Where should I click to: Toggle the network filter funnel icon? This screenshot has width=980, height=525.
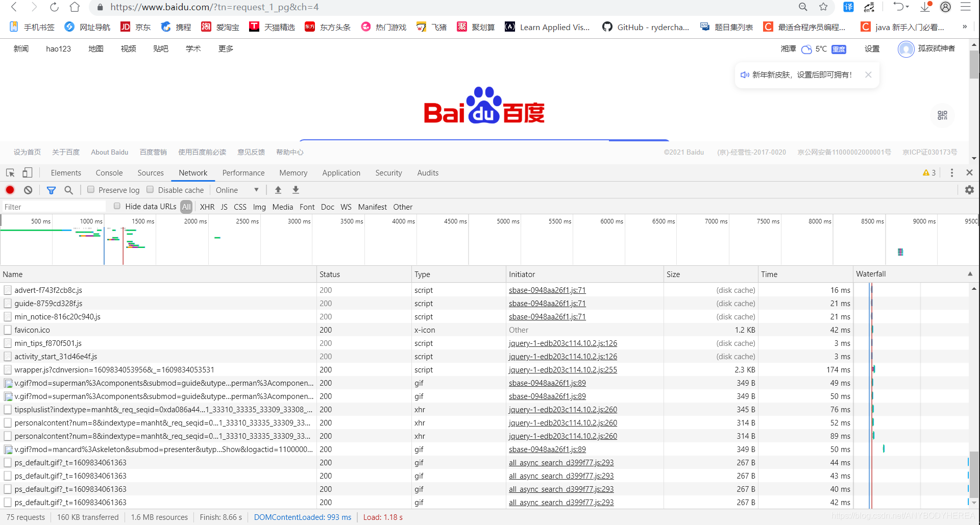click(51, 190)
